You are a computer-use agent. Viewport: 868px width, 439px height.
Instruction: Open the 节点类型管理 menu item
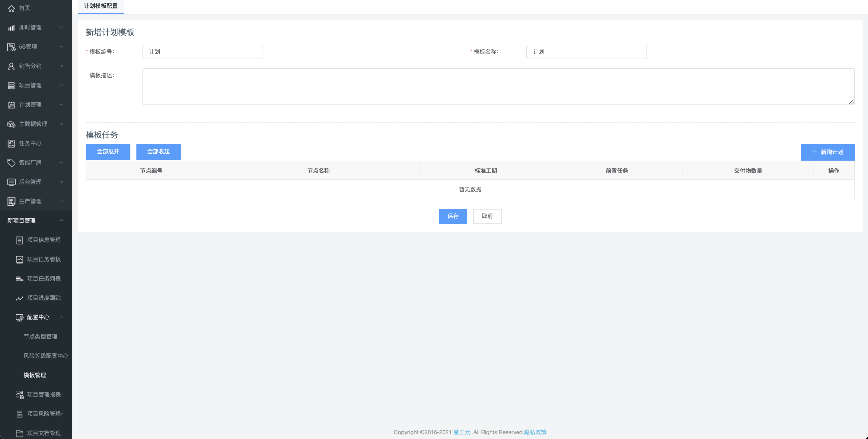tap(40, 337)
